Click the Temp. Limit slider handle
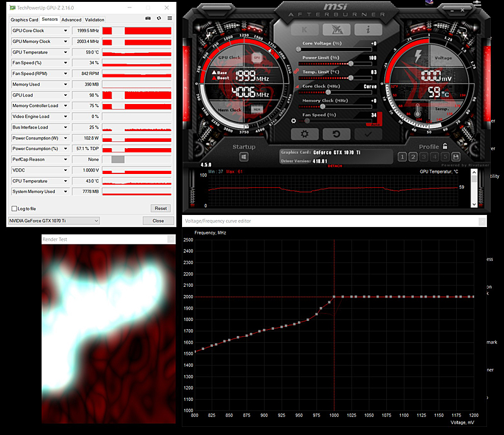This screenshot has width=504, height=435. 351,78
